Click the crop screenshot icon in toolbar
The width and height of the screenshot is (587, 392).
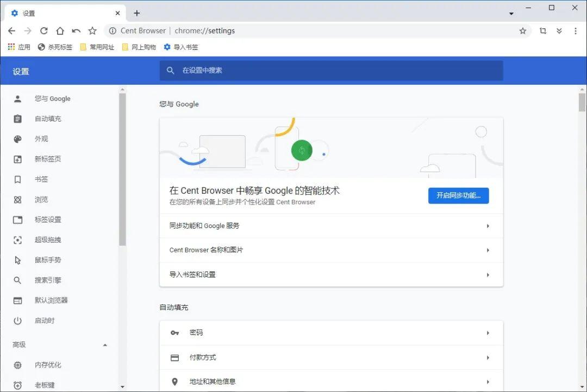point(543,30)
